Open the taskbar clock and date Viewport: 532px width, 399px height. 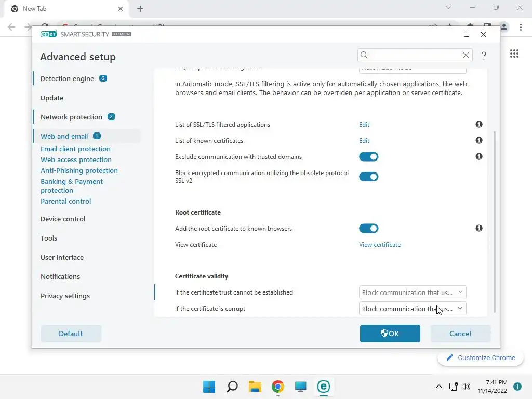click(x=493, y=387)
